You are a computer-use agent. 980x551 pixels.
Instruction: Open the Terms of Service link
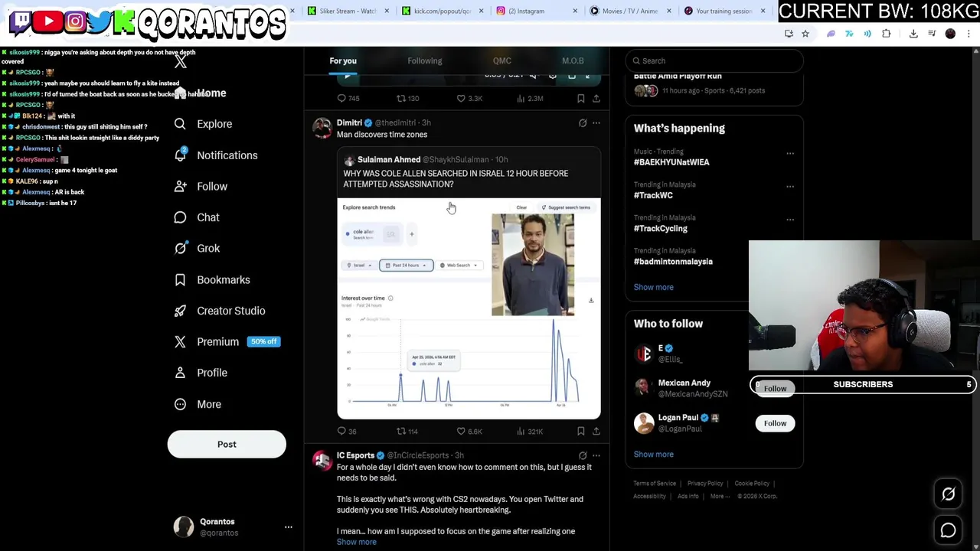(x=655, y=484)
